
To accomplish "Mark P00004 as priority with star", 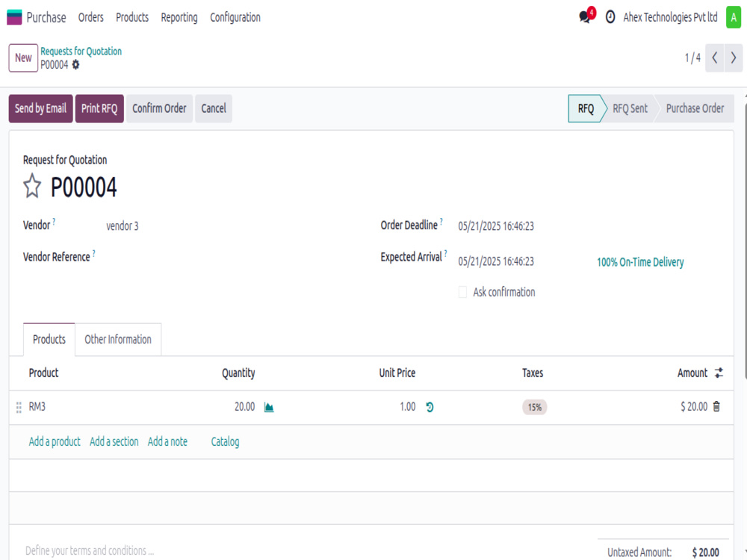I will point(32,186).
